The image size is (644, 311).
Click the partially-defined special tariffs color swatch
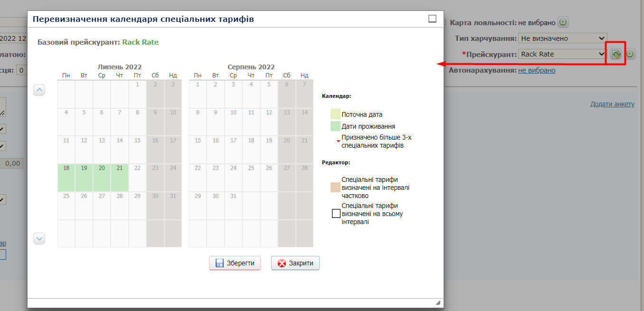pos(336,188)
